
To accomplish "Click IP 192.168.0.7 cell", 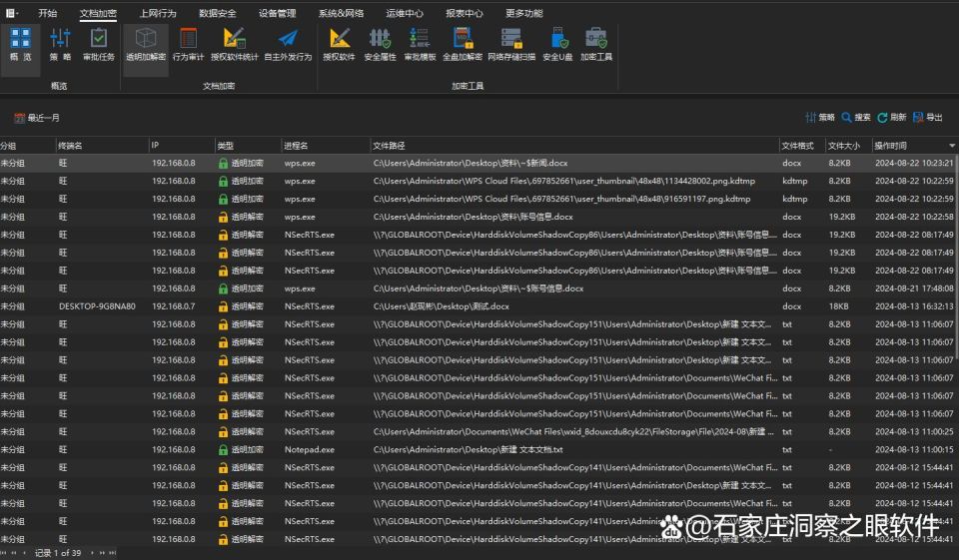I will coord(174,306).
